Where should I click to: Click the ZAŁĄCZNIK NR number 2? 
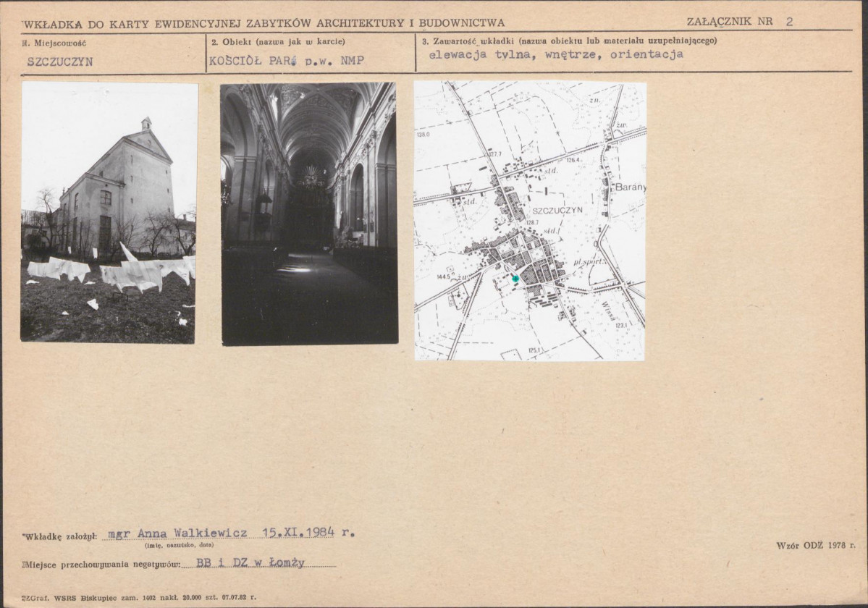click(789, 22)
